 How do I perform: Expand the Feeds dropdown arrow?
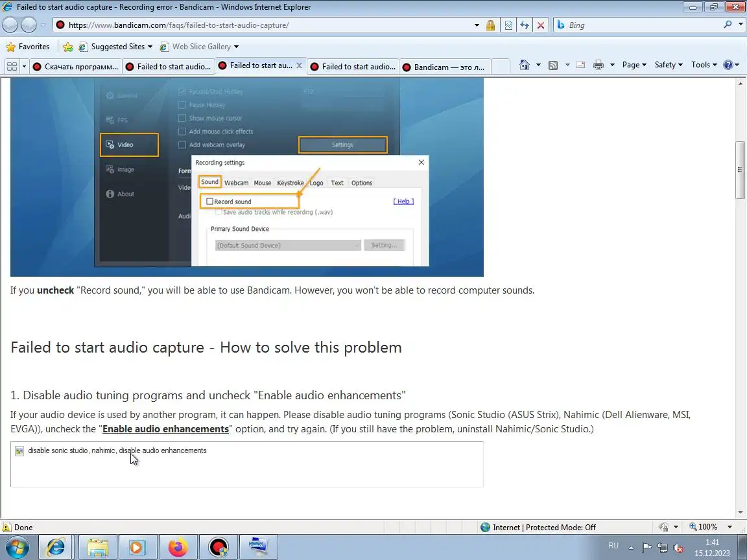(567, 65)
